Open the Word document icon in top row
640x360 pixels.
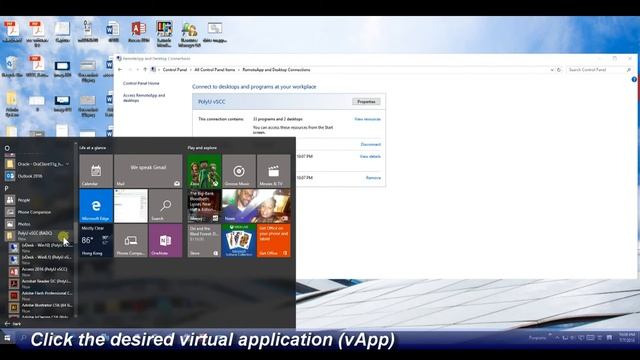(x=113, y=32)
